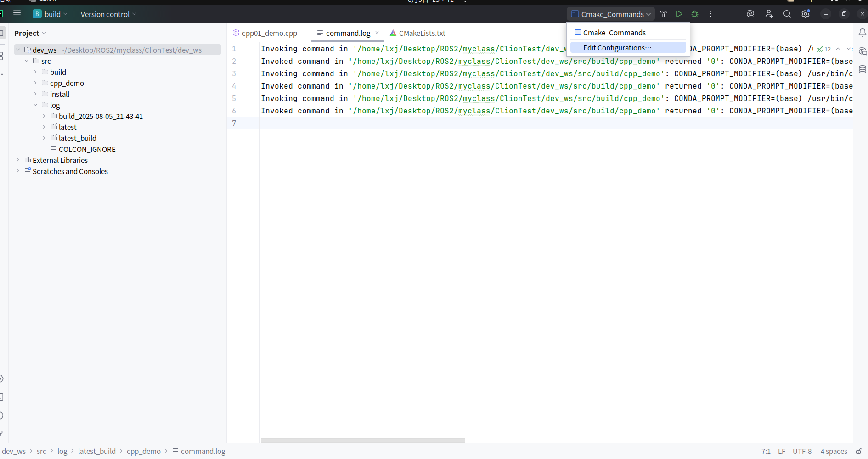This screenshot has width=868, height=459.
Task: Click the horizontal scrollbar in editor
Action: [x=363, y=441]
